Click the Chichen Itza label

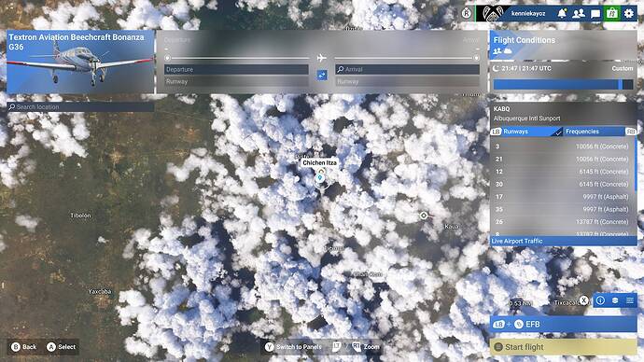319,163
